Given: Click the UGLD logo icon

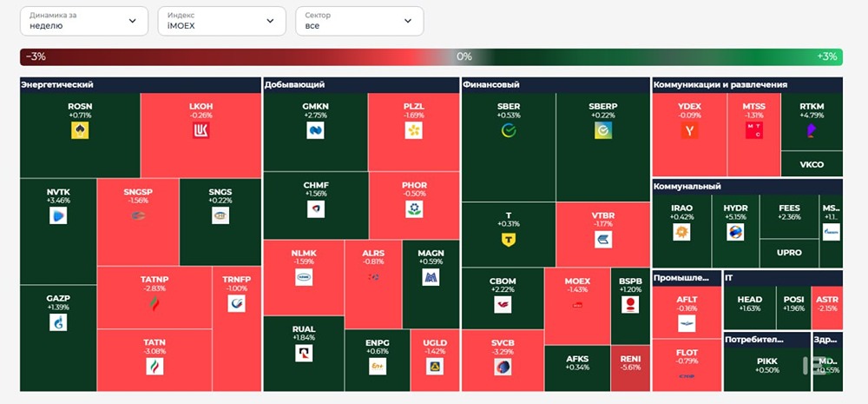Looking at the screenshot, I should [435, 367].
